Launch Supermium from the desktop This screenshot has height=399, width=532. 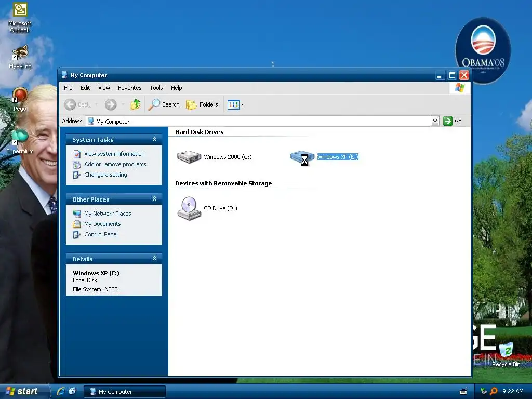point(20,142)
